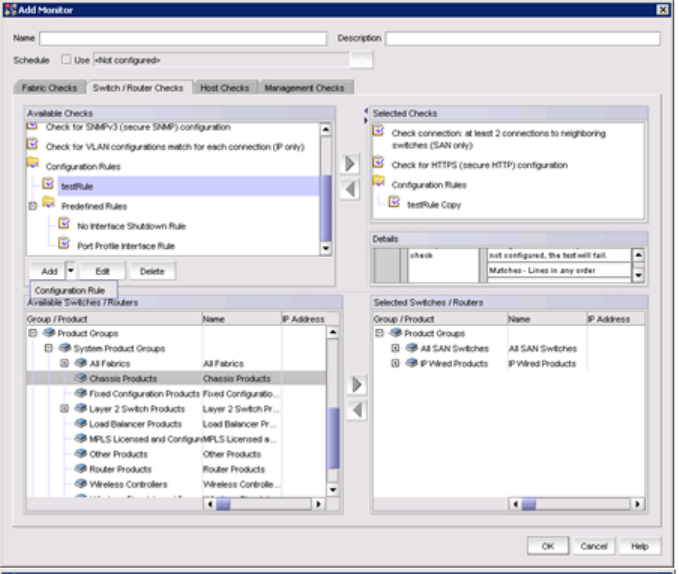Expand the All SAN Switches node

coord(395,348)
